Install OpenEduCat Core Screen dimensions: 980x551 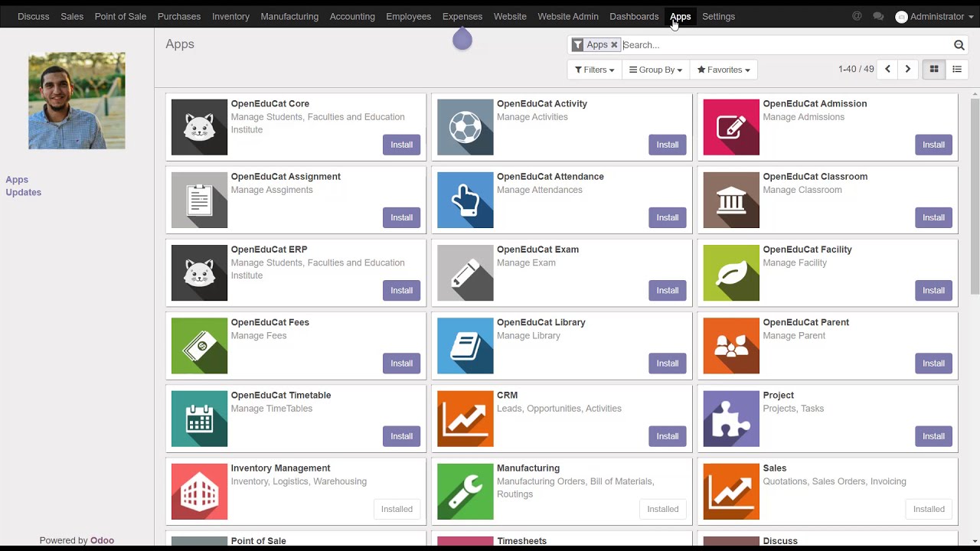[x=401, y=145]
